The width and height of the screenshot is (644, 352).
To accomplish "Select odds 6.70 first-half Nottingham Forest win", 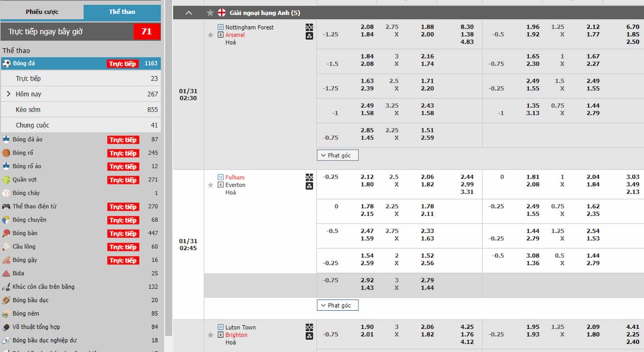I will pyautogui.click(x=633, y=27).
